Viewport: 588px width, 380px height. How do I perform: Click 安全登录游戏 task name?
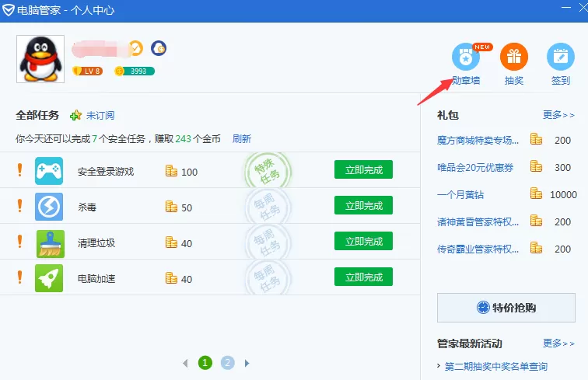[106, 172]
